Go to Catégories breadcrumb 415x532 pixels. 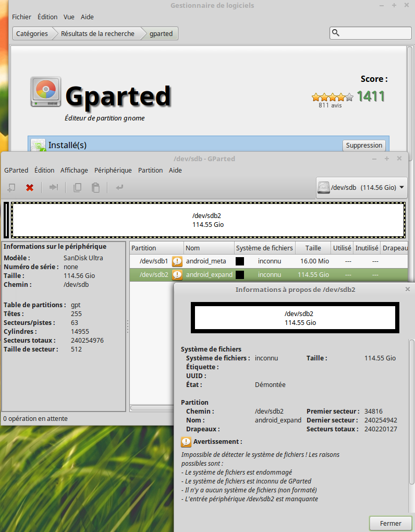click(x=32, y=33)
